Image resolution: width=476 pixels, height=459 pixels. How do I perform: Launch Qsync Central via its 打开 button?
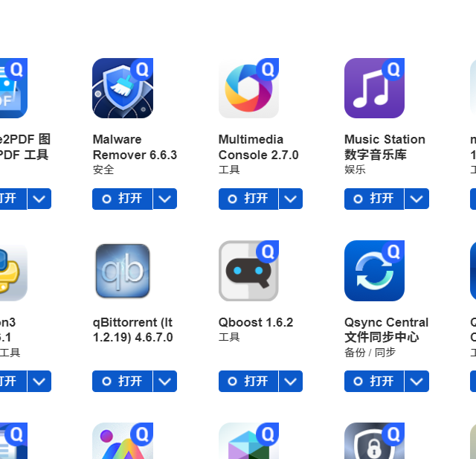click(x=374, y=382)
